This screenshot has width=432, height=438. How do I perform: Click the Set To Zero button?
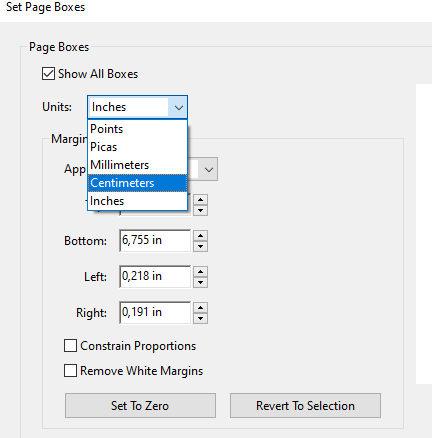point(140,406)
